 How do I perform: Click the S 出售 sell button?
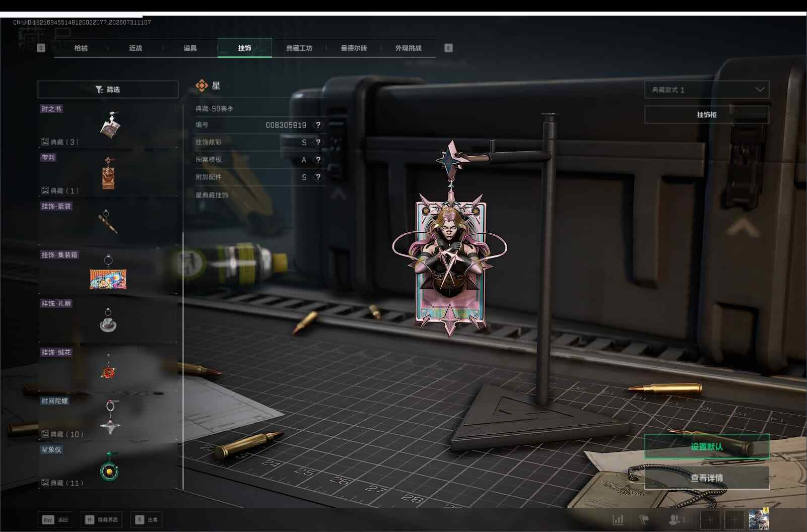coord(147,519)
